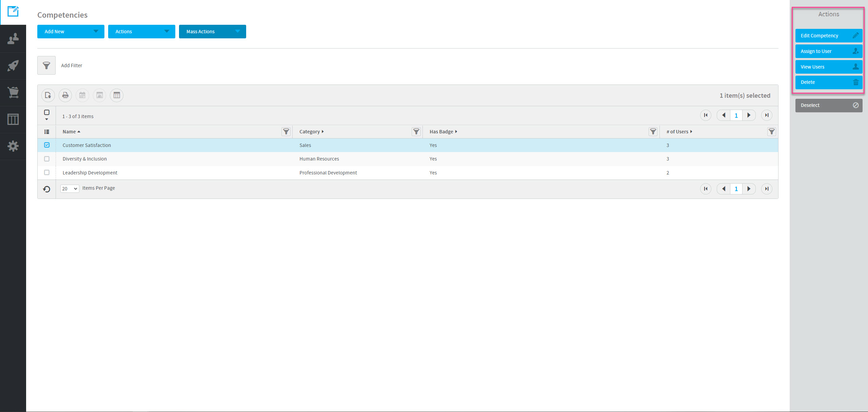This screenshot has width=868, height=412.
Task: Open the Mass Actions dropdown
Action: click(212, 32)
